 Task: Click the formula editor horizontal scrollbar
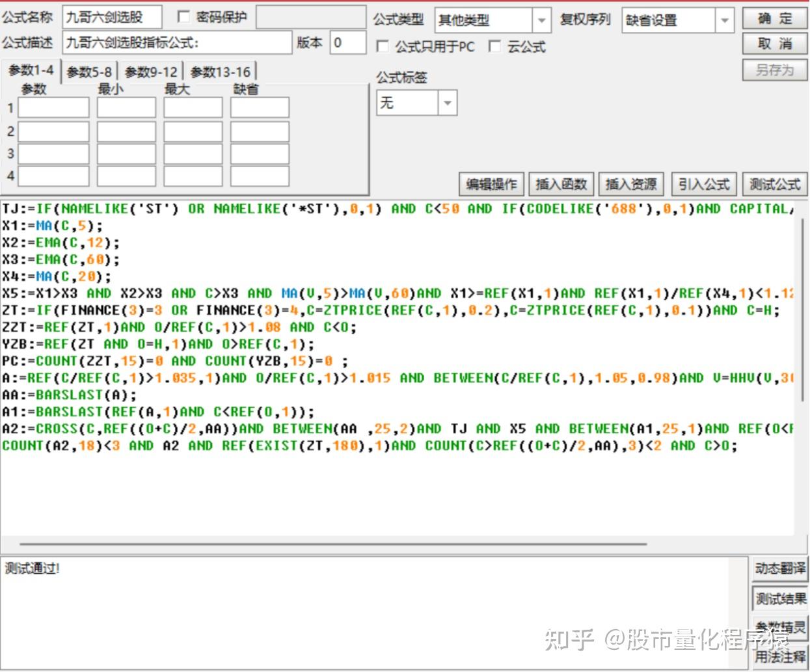[333, 544]
